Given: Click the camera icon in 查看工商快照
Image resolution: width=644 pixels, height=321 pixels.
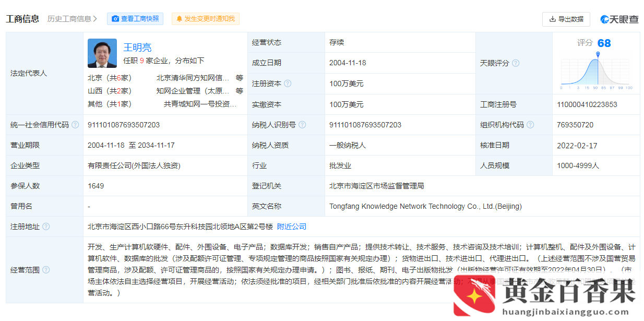Looking at the screenshot, I should [x=116, y=19].
